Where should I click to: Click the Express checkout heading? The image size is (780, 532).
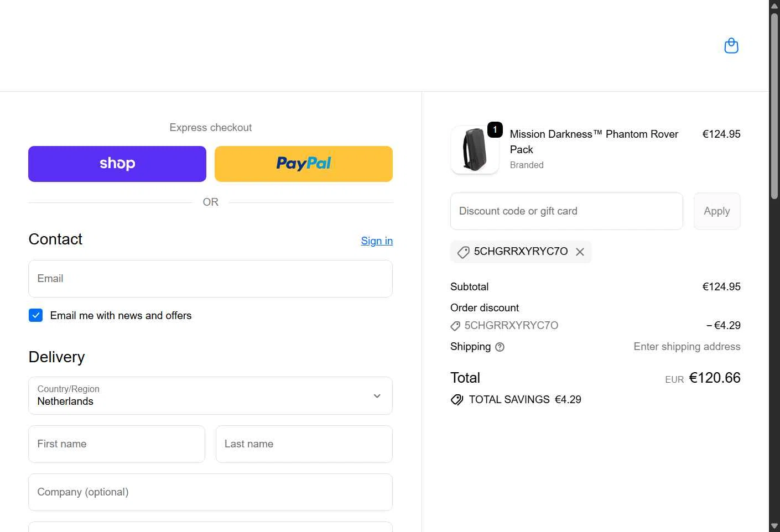(x=211, y=128)
